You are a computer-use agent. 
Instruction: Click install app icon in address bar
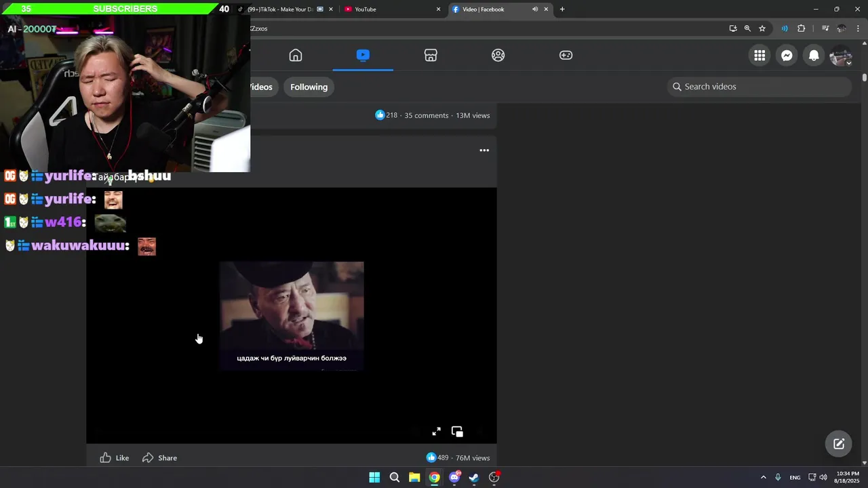[x=733, y=28]
